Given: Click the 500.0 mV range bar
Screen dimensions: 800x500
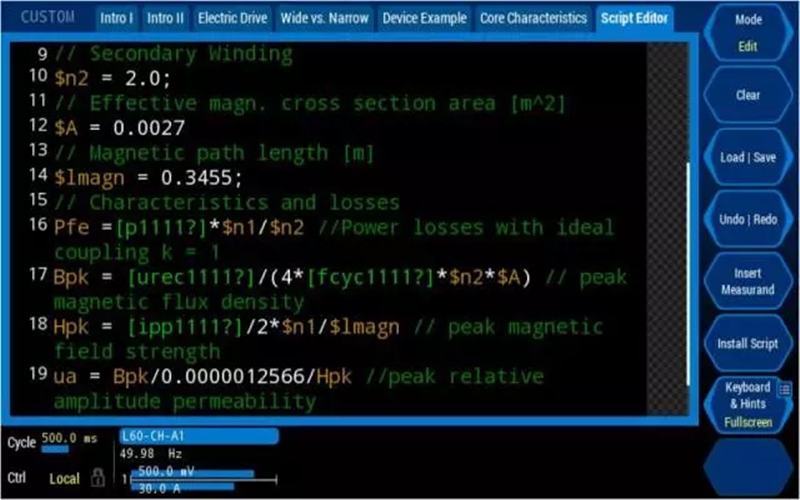Looking at the screenshot, I should [193, 472].
